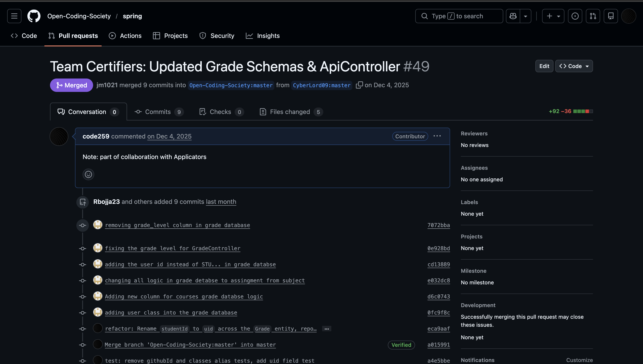This screenshot has height=364, width=643.
Task: Open pull requests icon in top header
Action: coord(593,16)
